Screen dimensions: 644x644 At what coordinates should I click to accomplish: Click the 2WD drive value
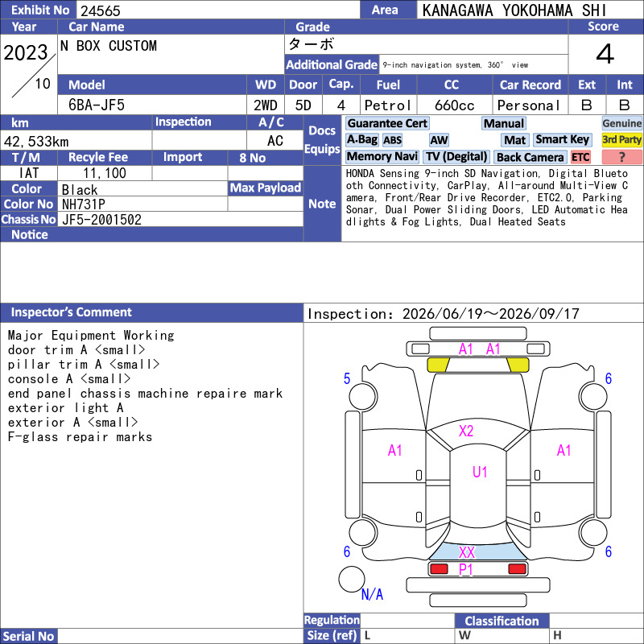(x=266, y=105)
